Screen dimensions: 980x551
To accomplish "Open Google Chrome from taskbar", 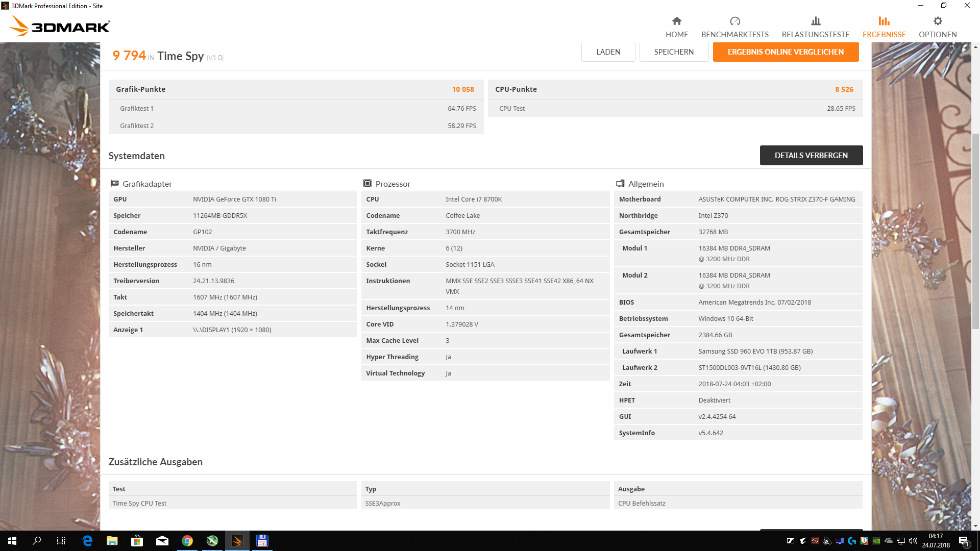I will pyautogui.click(x=187, y=541).
